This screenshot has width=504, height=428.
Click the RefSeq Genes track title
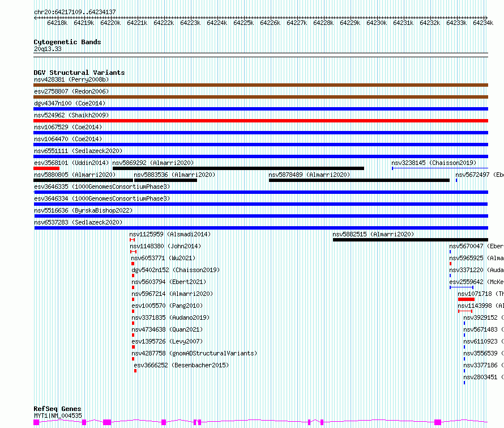click(57, 409)
